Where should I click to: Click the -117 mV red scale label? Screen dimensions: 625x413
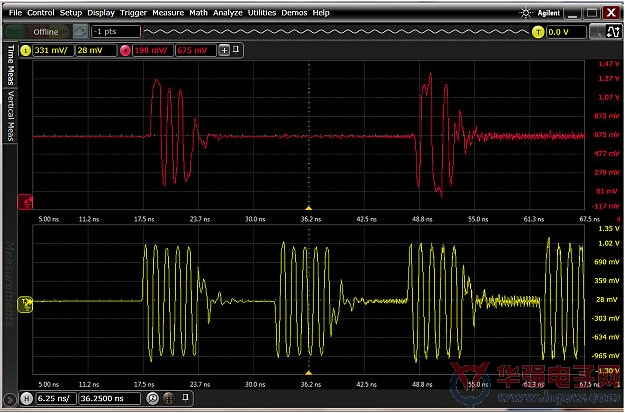point(607,206)
